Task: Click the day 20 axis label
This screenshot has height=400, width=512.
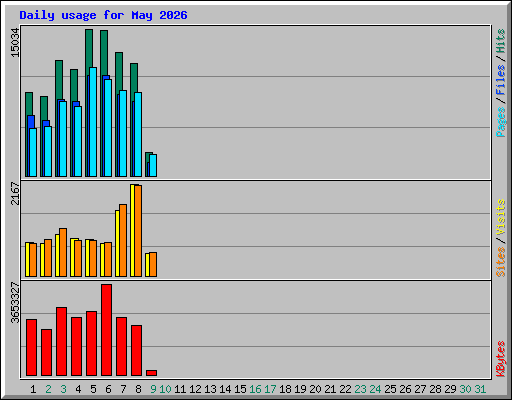Action: click(x=315, y=389)
